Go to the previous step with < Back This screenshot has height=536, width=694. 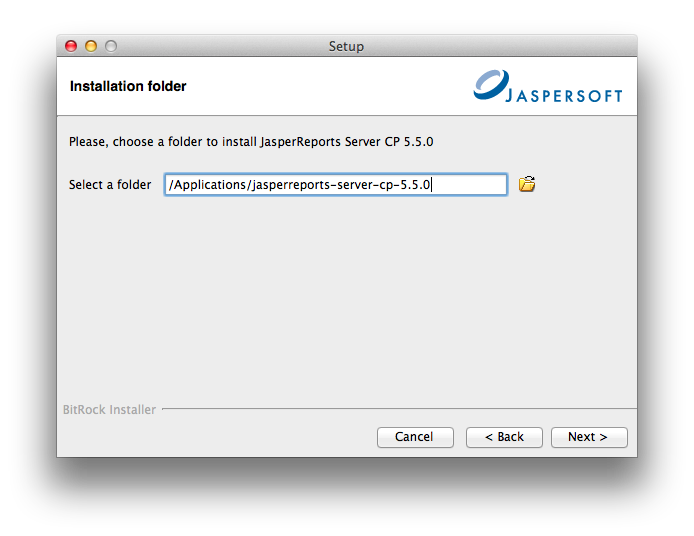coord(504,437)
